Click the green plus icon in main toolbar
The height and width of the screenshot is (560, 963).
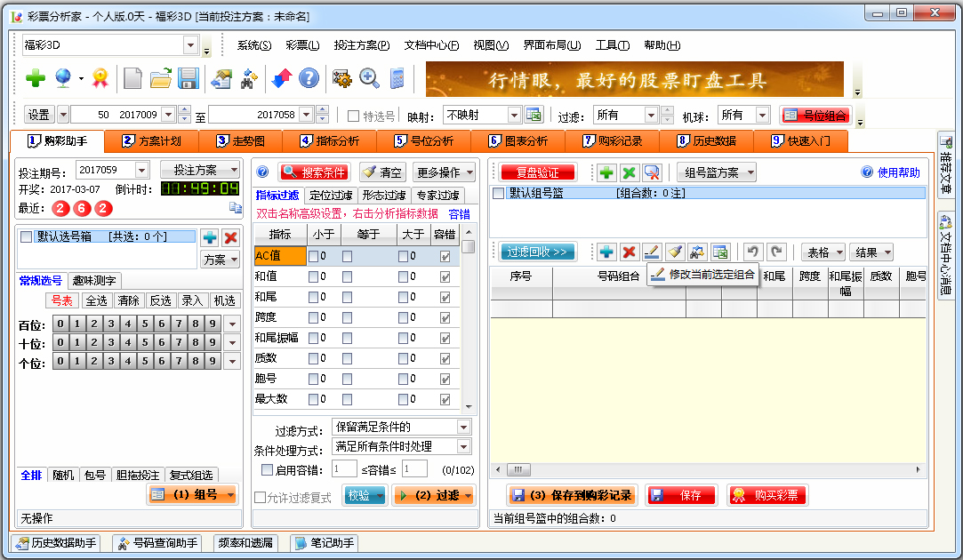pos(35,78)
